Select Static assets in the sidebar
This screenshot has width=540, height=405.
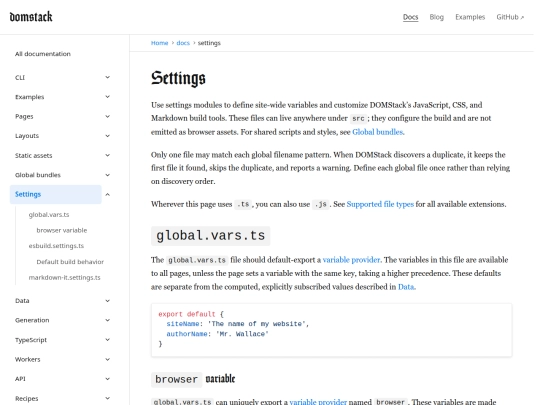(33, 155)
